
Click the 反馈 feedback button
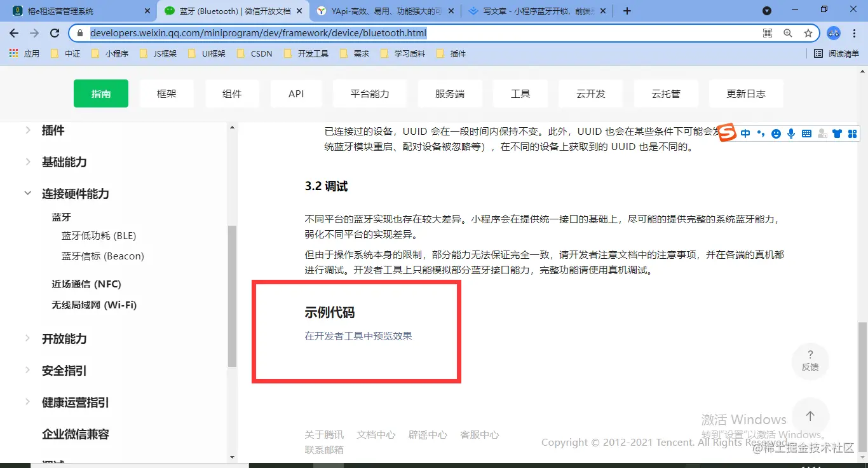pos(810,361)
